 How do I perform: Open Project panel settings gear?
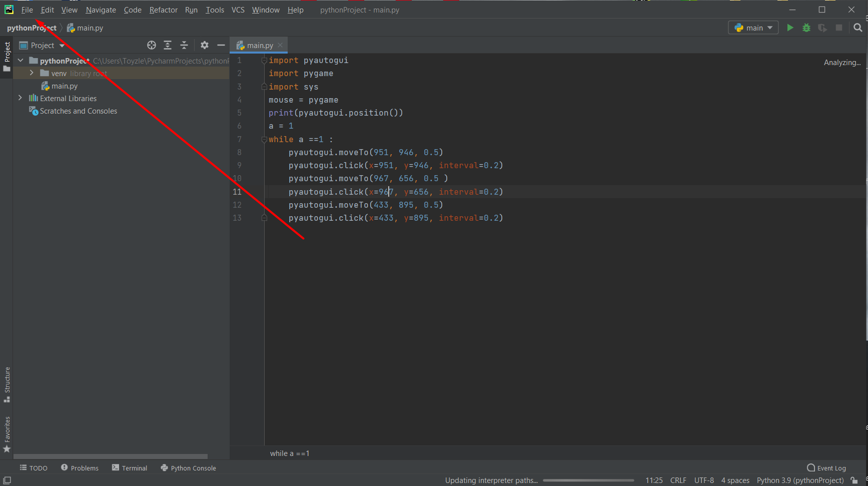205,46
